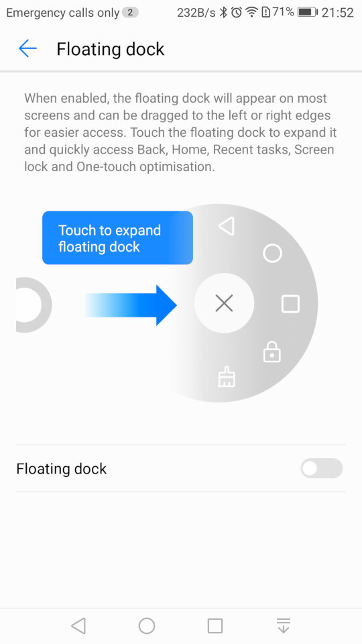Tap the screen lock padlock icon

tap(271, 352)
